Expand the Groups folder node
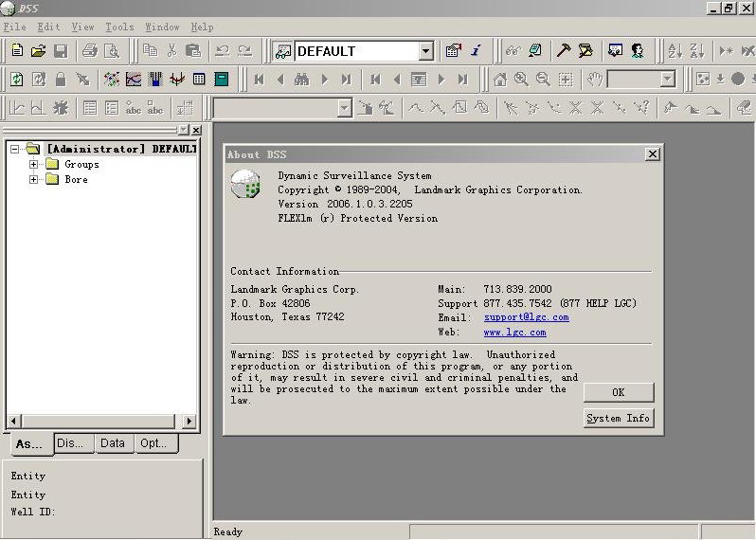The width and height of the screenshot is (756, 540). (x=33, y=165)
